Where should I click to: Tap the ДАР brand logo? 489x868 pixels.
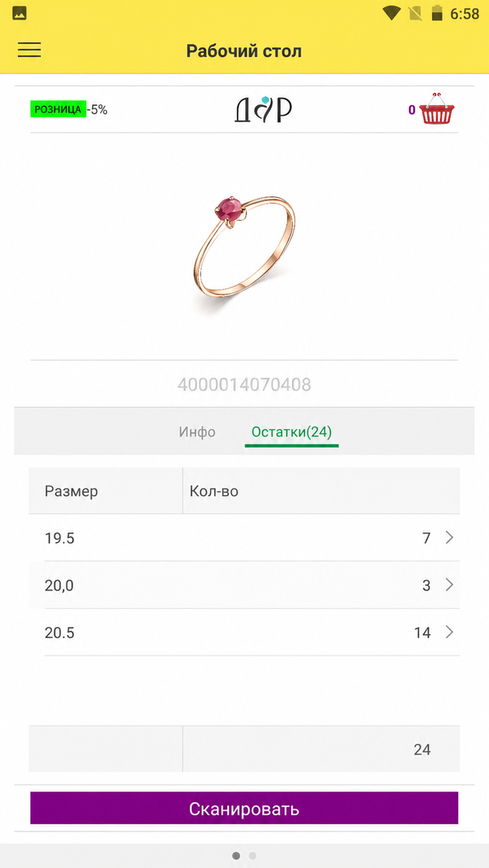[x=262, y=109]
